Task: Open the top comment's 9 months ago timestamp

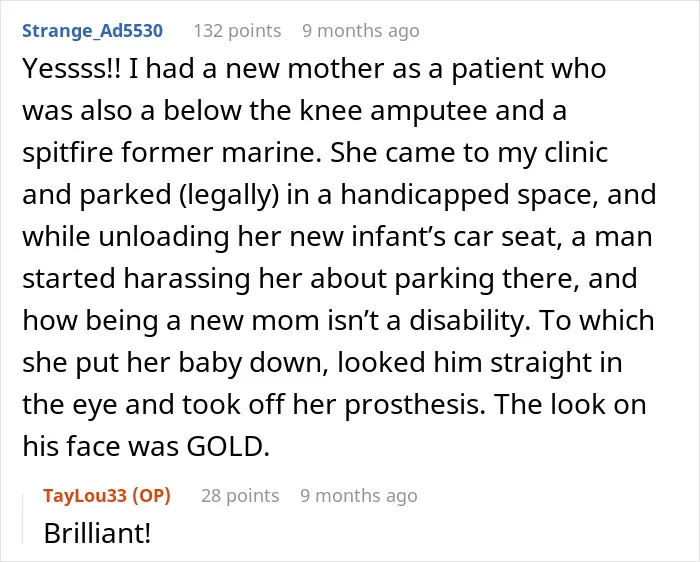Action: click(x=361, y=31)
